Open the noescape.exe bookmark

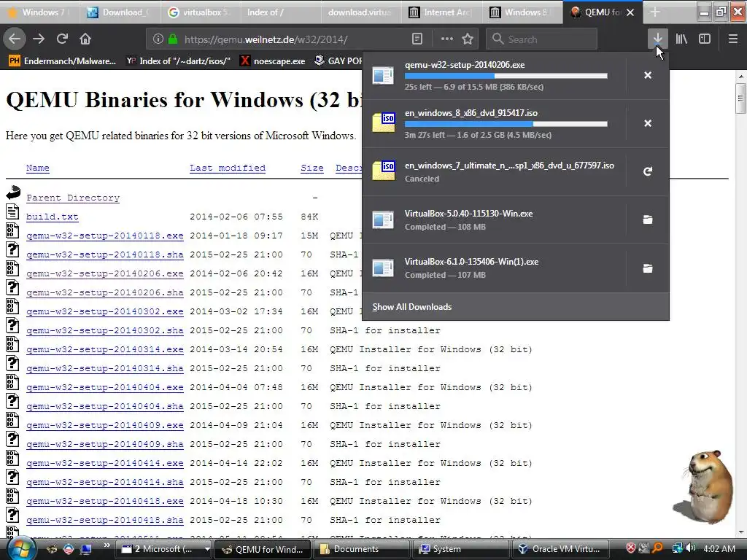point(273,61)
